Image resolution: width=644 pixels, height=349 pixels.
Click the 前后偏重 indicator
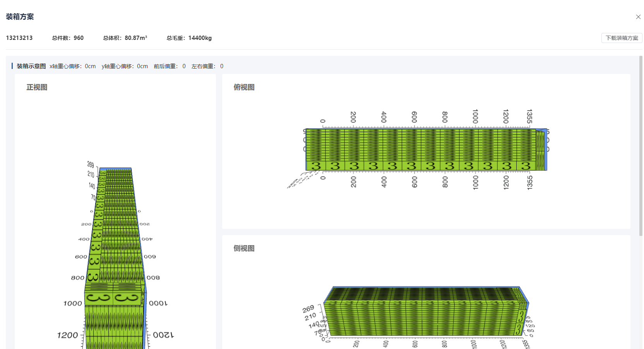tap(170, 66)
